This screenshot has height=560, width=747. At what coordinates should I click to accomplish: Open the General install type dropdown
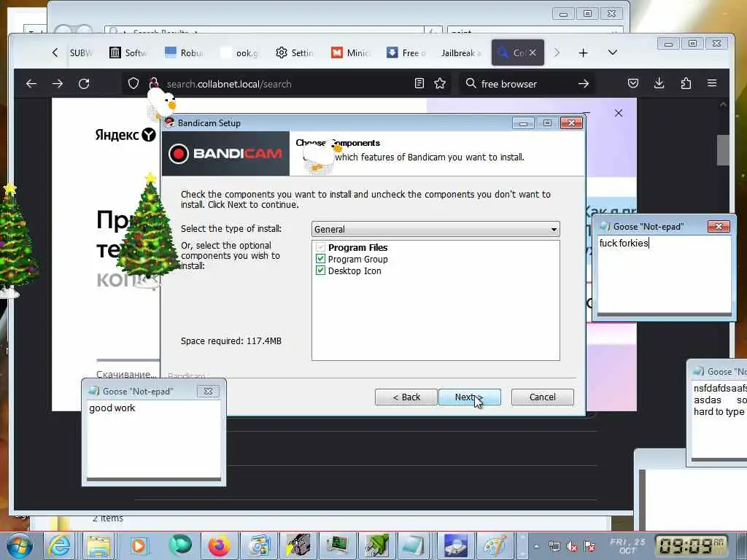pyautogui.click(x=436, y=229)
